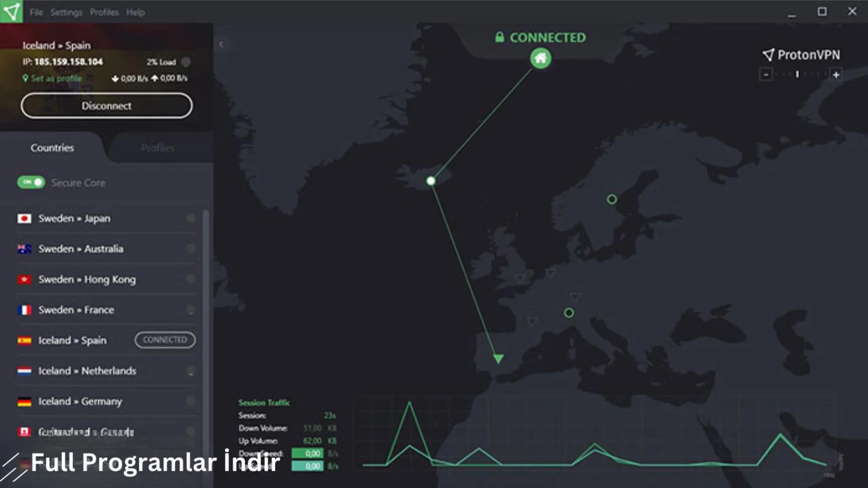The image size is (868, 488).
Task: Zoom out map with minus button
Action: click(x=766, y=75)
